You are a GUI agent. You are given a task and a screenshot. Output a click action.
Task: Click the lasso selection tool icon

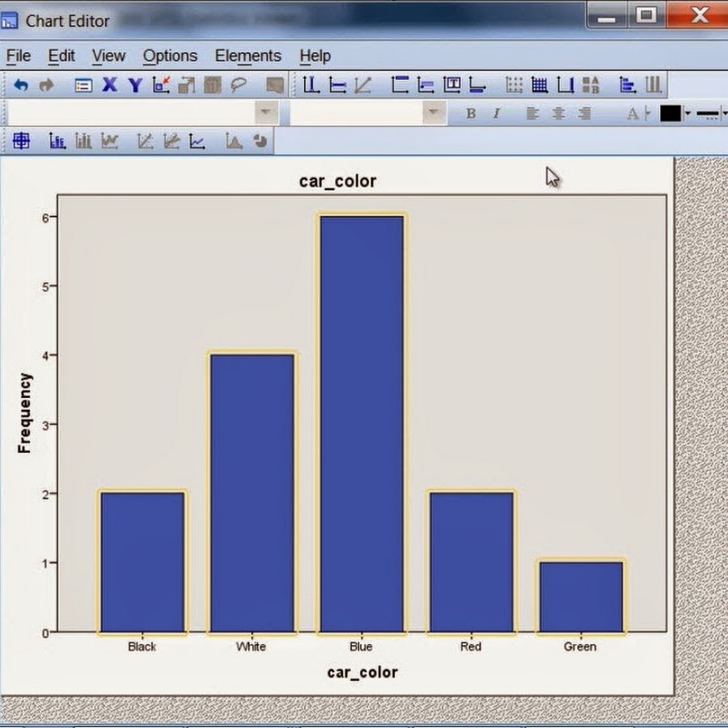pyautogui.click(x=239, y=85)
